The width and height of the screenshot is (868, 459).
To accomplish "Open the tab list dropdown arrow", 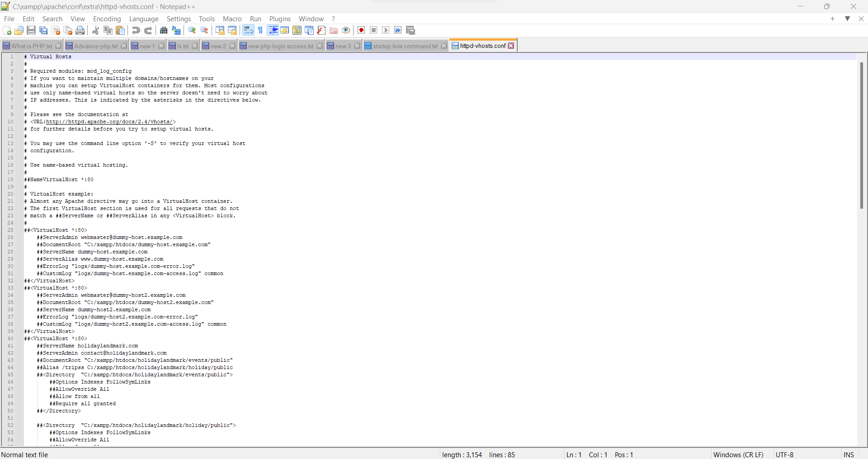I will 848,19.
